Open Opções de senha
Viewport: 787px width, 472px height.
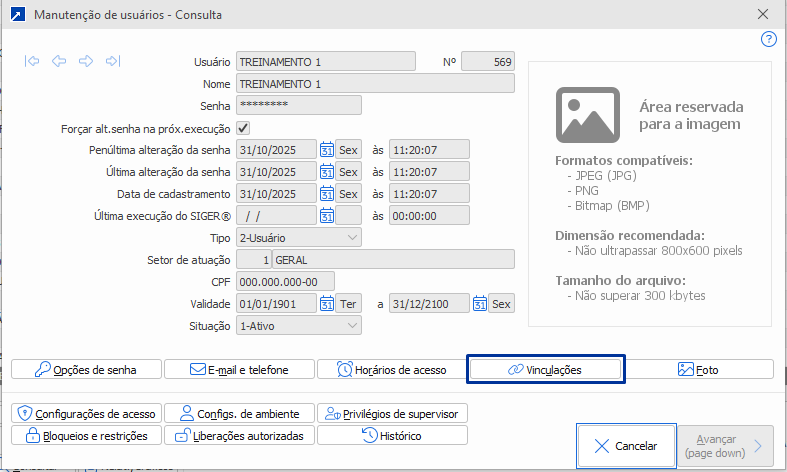click(85, 369)
